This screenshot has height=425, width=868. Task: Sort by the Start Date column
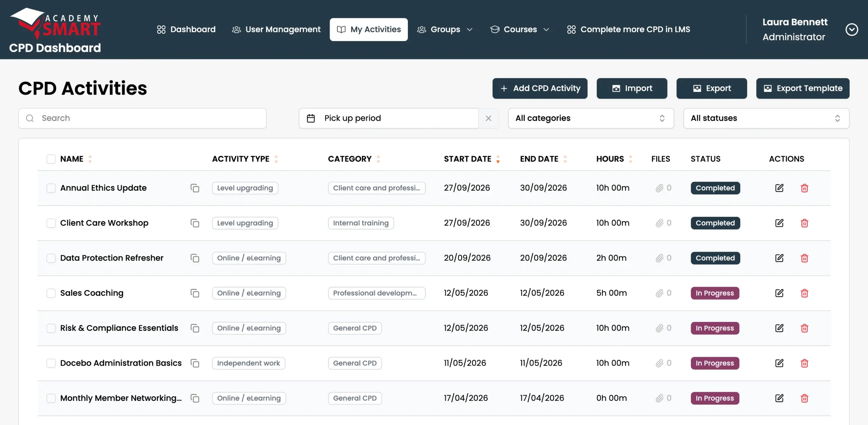pos(472,159)
